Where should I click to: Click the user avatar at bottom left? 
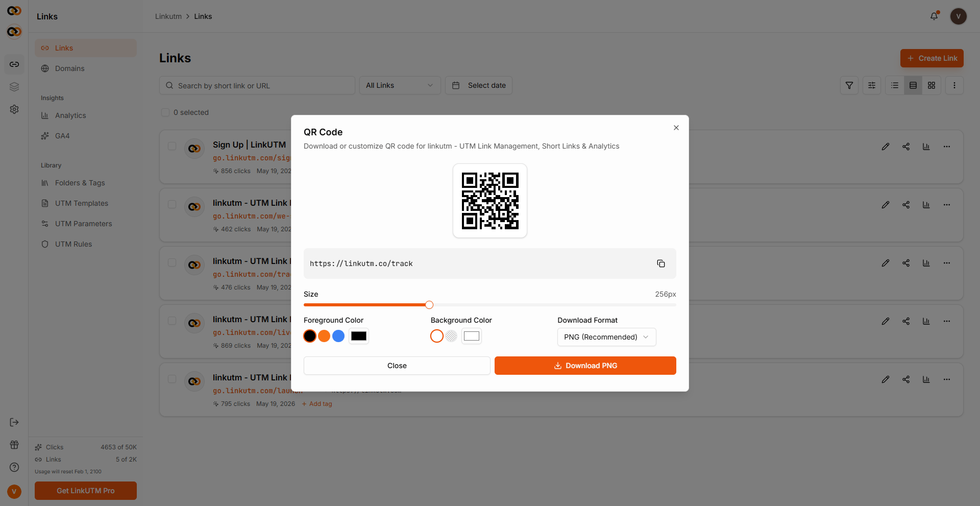(x=14, y=492)
